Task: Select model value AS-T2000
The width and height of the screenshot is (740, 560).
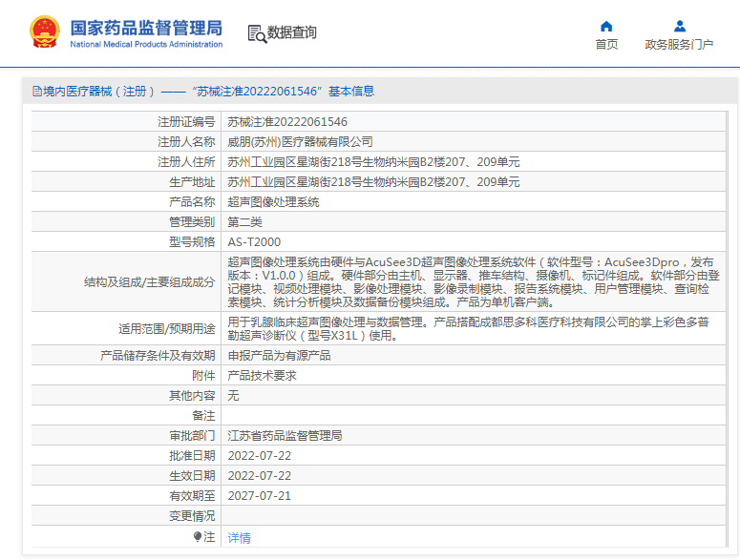Action: [254, 242]
